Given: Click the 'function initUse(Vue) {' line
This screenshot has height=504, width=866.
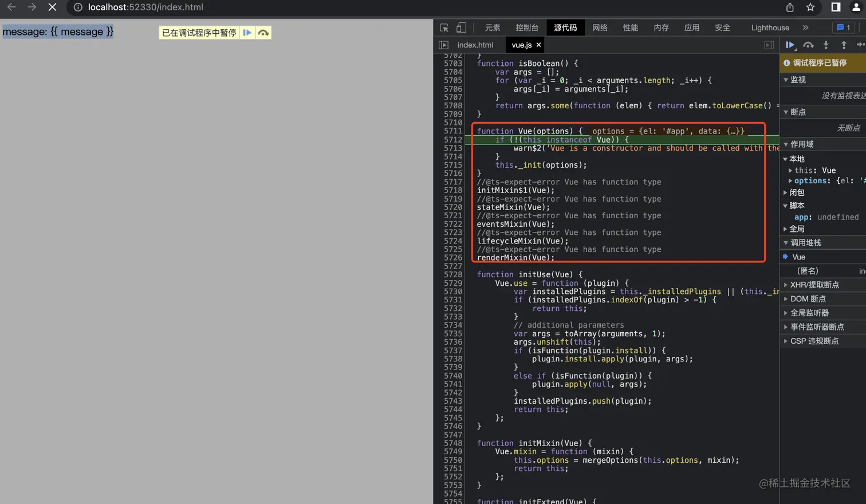Looking at the screenshot, I should (x=530, y=274).
